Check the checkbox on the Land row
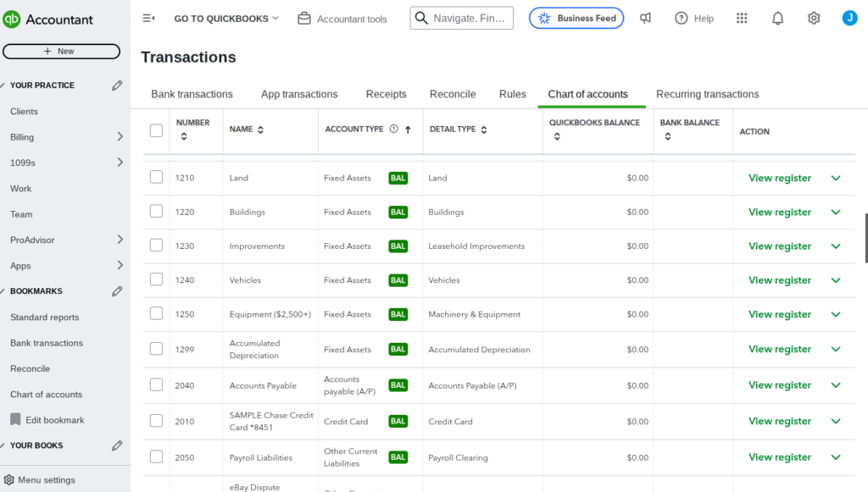Image resolution: width=868 pixels, height=492 pixels. point(156,178)
